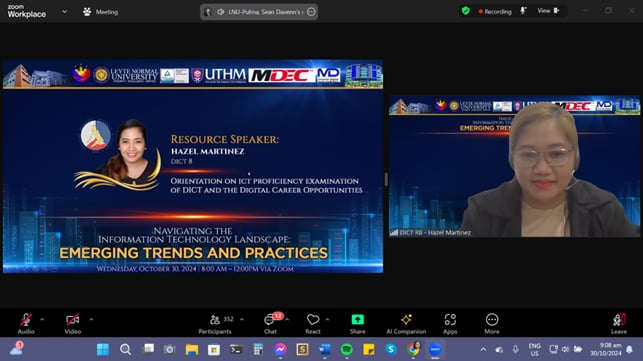Open File Explorer from the taskbar
This screenshot has height=361, width=643.
coord(192,350)
